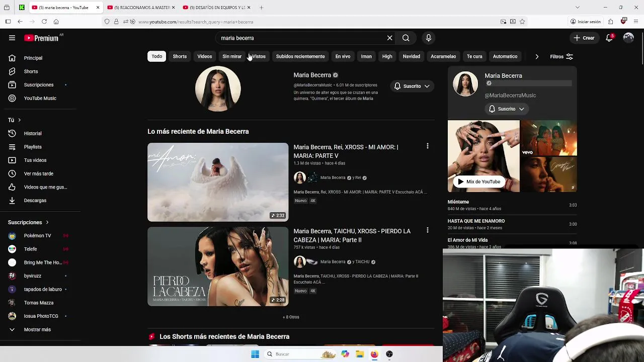
Task: Select the Acaramelao filter chip
Action: 443,56
